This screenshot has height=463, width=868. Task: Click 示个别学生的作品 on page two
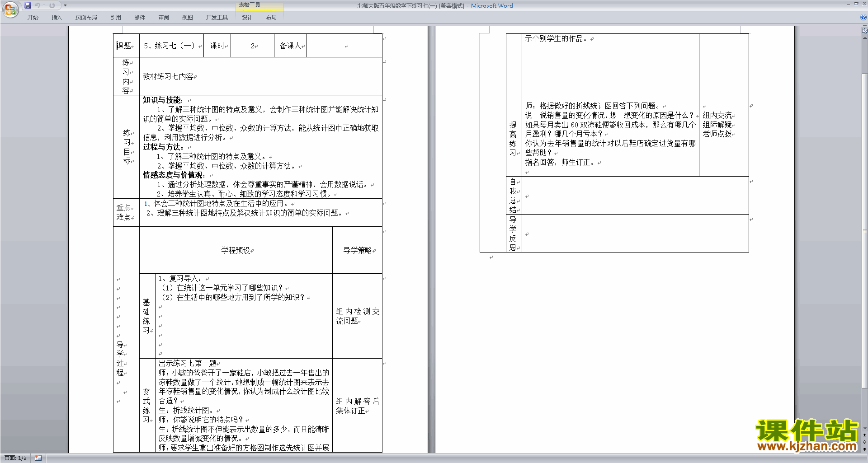pos(557,39)
